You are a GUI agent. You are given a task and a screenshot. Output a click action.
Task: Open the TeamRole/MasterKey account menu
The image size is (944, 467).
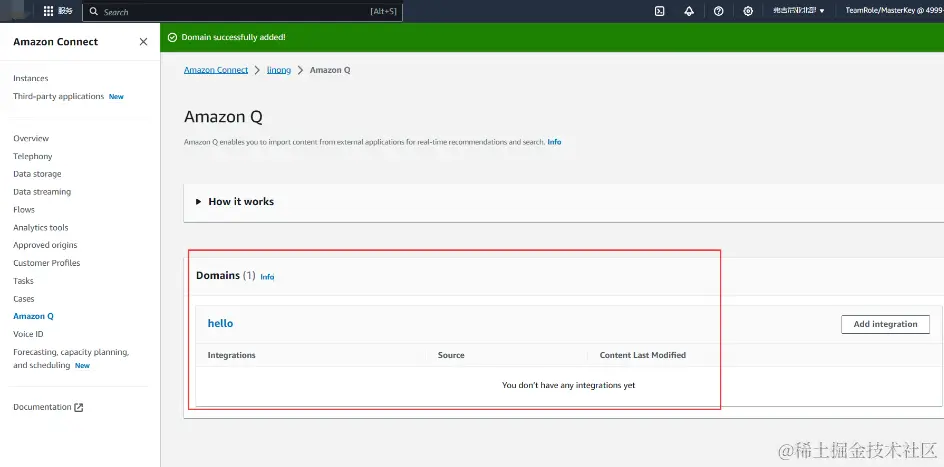[893, 11]
